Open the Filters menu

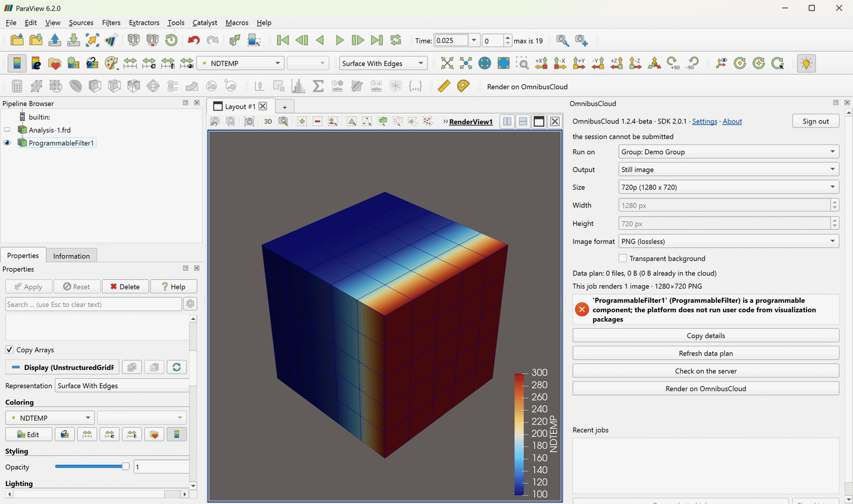[111, 22]
